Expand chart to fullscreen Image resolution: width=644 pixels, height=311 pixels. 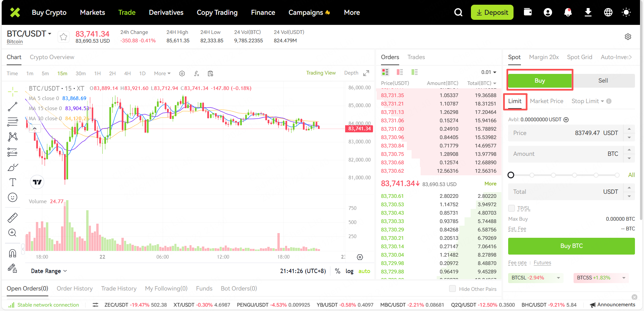coord(366,73)
